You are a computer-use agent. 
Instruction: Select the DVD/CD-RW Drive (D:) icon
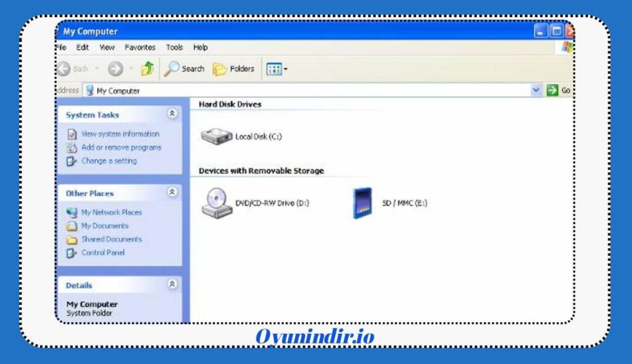pos(217,203)
